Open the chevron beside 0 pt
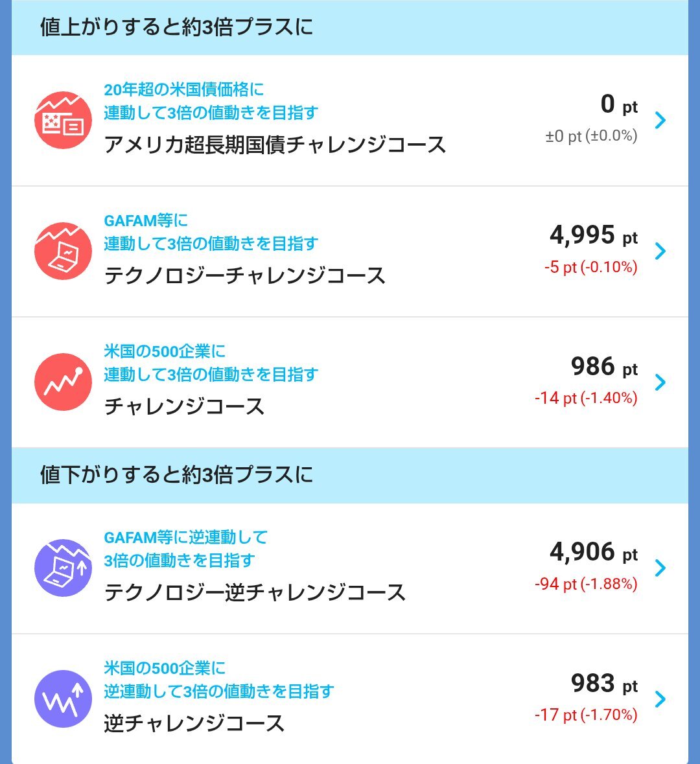 coord(660,120)
